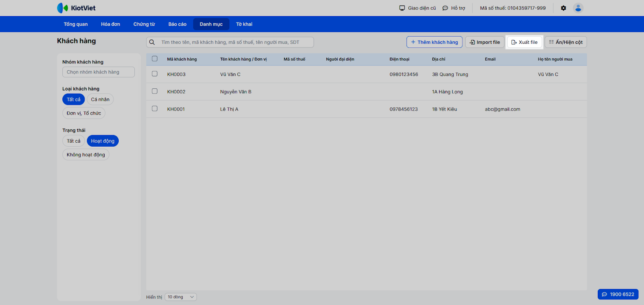
Task: Go to the Tổng quan tab
Action: [x=76, y=24]
